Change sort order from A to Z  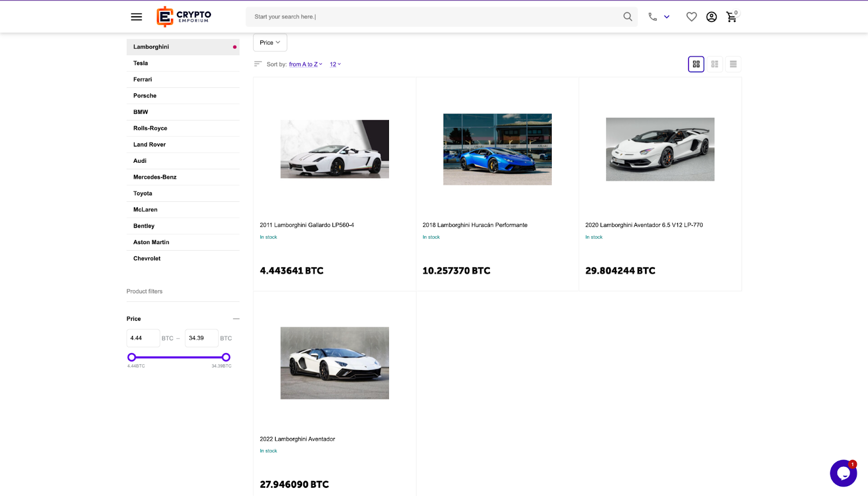305,64
